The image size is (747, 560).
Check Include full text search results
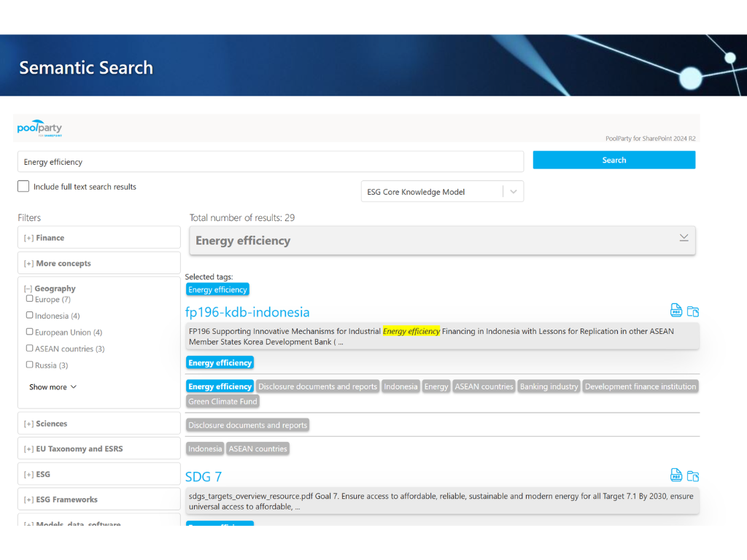pos(23,187)
